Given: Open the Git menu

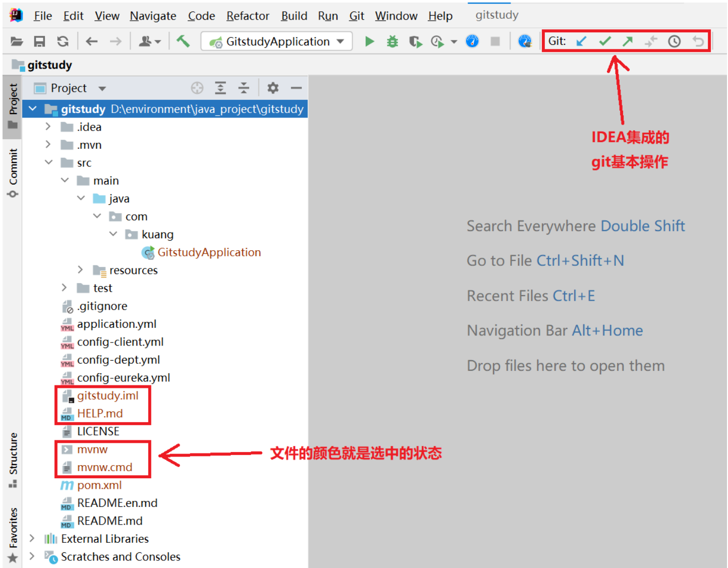Looking at the screenshot, I should (356, 16).
